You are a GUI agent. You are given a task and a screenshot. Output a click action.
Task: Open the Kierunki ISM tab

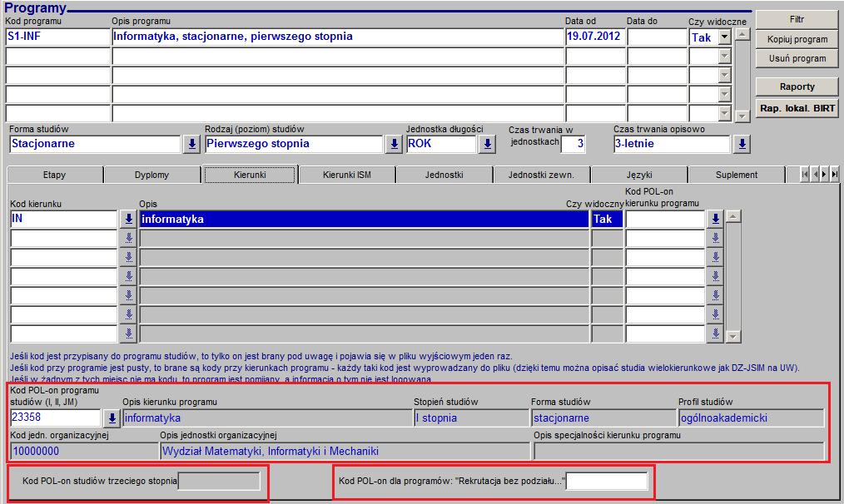(x=347, y=175)
